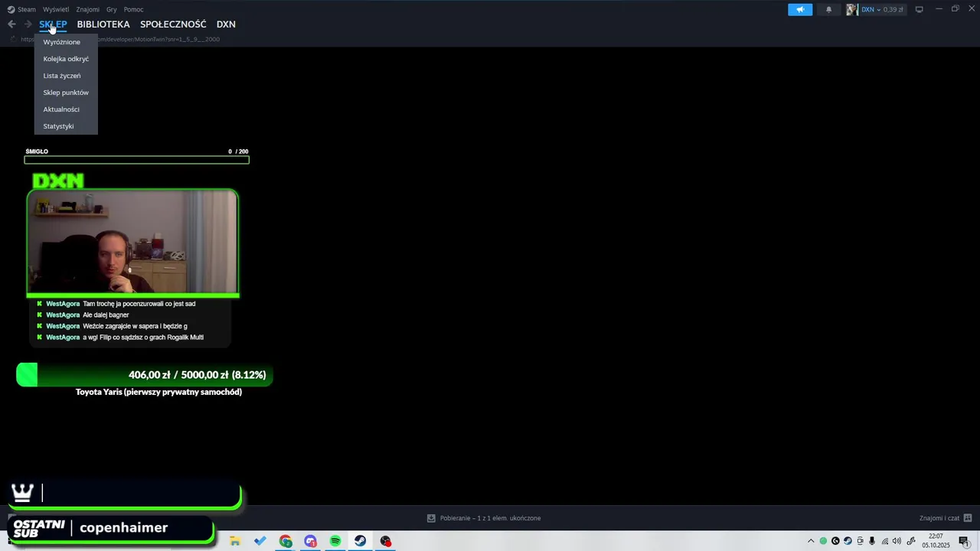The height and width of the screenshot is (551, 980).
Task: Go back with the back arrow
Action: coord(11,24)
